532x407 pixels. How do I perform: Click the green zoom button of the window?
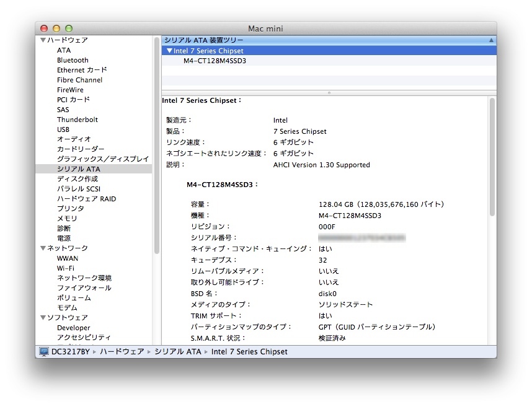69,28
